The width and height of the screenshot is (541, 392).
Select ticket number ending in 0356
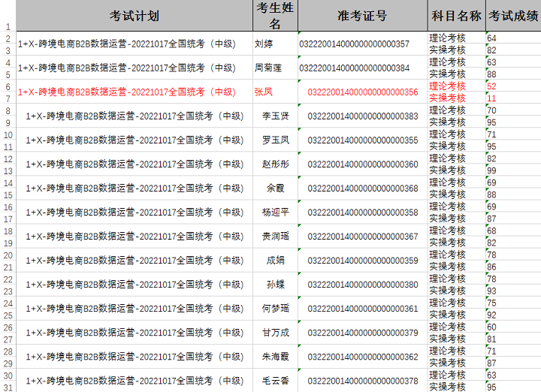click(362, 92)
